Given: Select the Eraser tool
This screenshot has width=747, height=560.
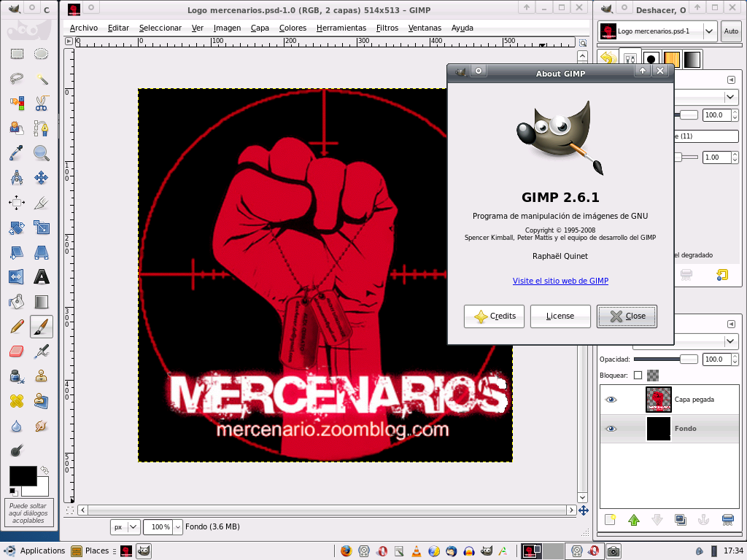Looking at the screenshot, I should (x=17, y=351).
